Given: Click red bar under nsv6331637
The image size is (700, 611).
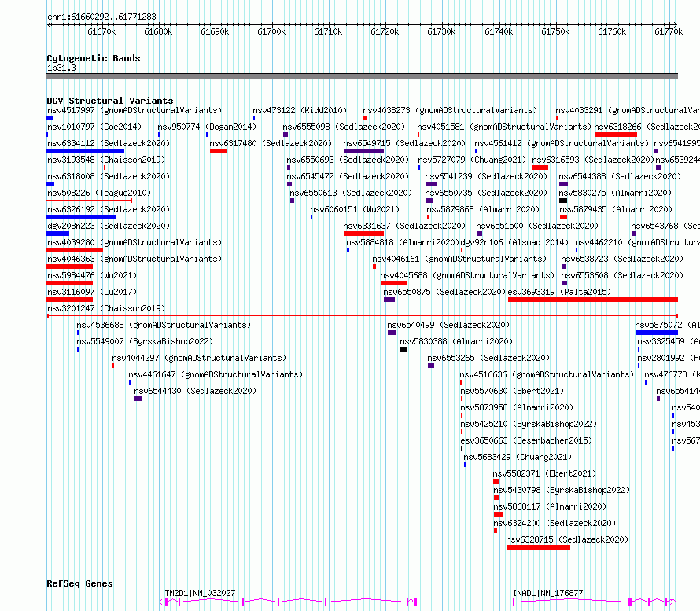Looking at the screenshot, I should [363, 234].
